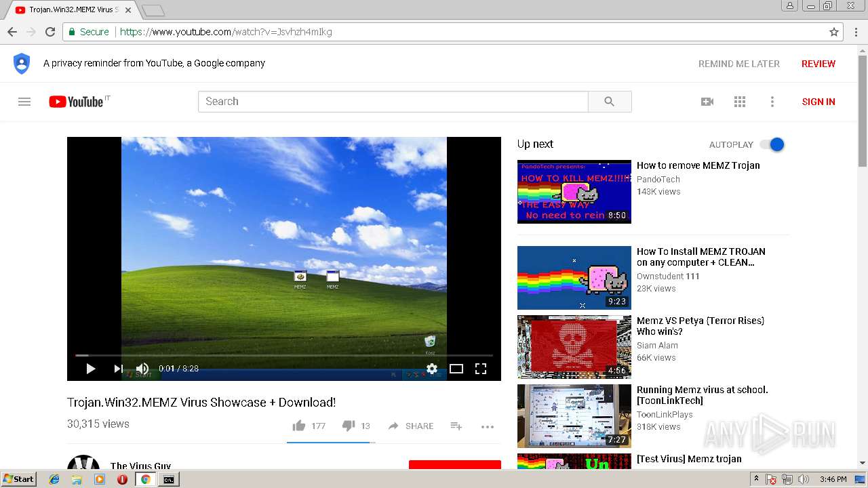Mute the video player volume
868x488 pixels.
pyautogui.click(x=142, y=369)
